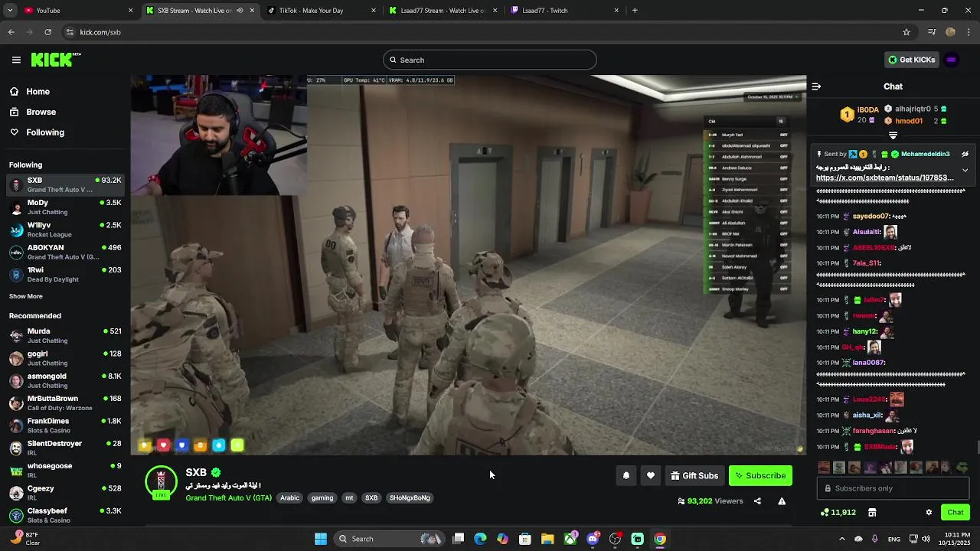Select MoDy channel in Following list

(x=65, y=207)
